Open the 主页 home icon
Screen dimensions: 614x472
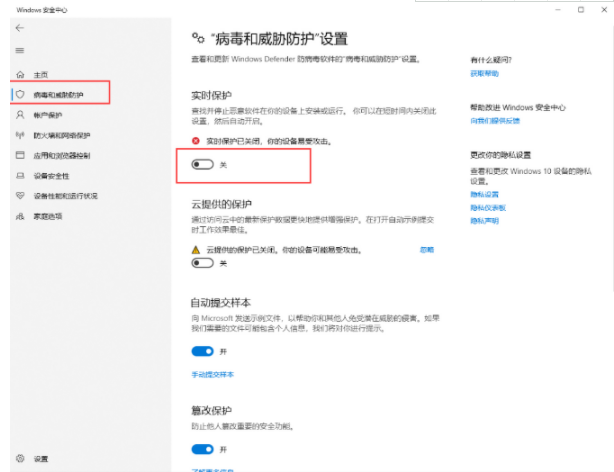pyautogui.click(x=20, y=75)
